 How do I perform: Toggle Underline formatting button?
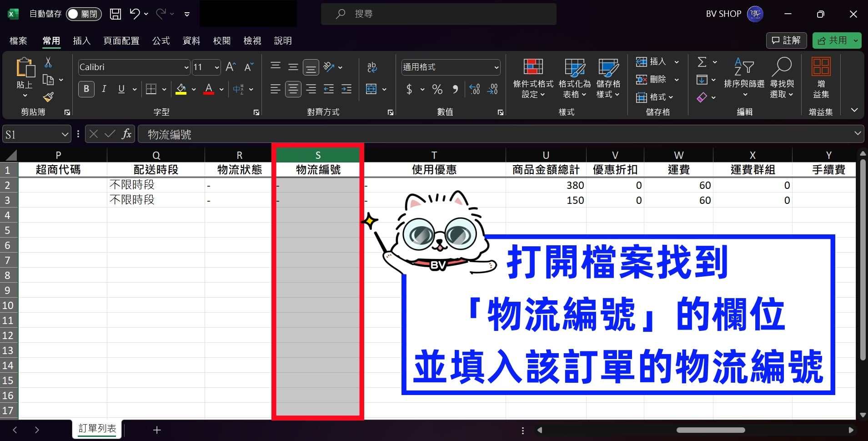(x=121, y=89)
